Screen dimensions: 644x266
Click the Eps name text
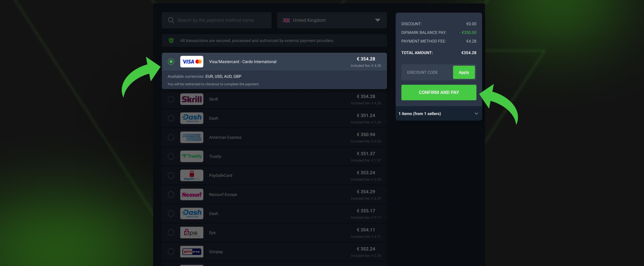tap(212, 233)
